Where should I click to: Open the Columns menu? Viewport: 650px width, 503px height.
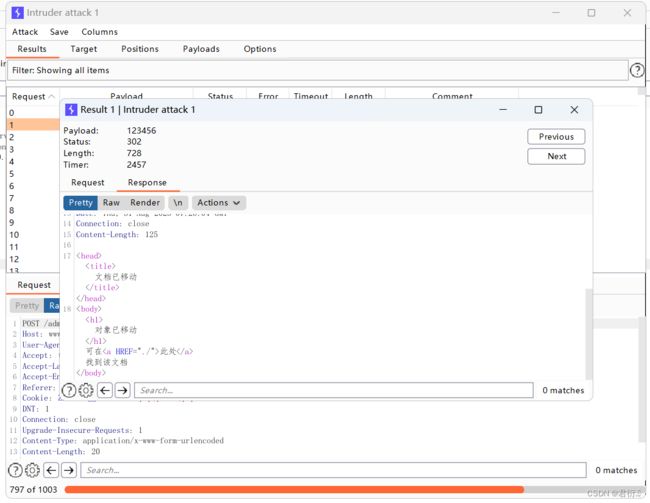pyautogui.click(x=99, y=32)
